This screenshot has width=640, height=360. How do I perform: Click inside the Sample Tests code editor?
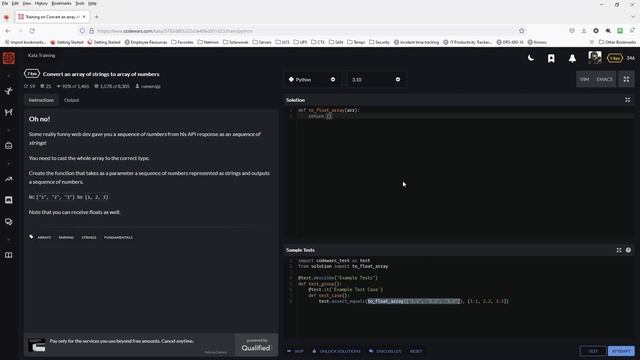coord(459,296)
